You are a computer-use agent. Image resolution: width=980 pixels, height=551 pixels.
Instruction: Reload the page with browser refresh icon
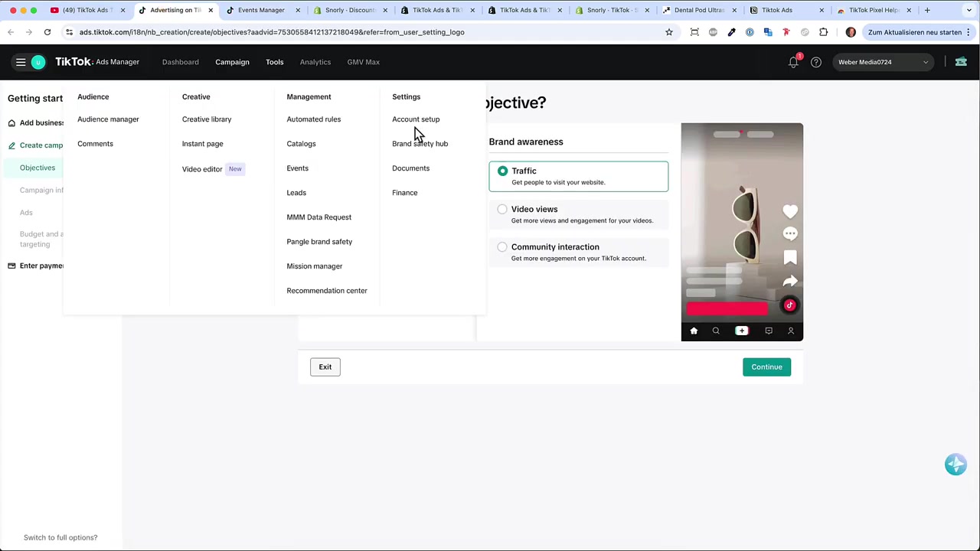pyautogui.click(x=47, y=32)
